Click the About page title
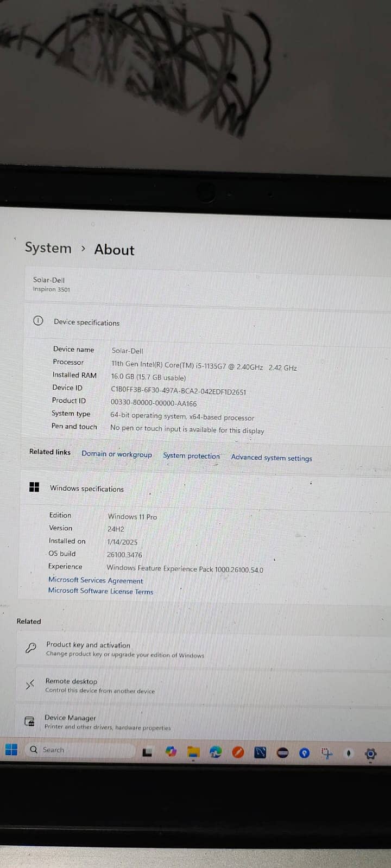The height and width of the screenshot is (868, 391). 114,249
